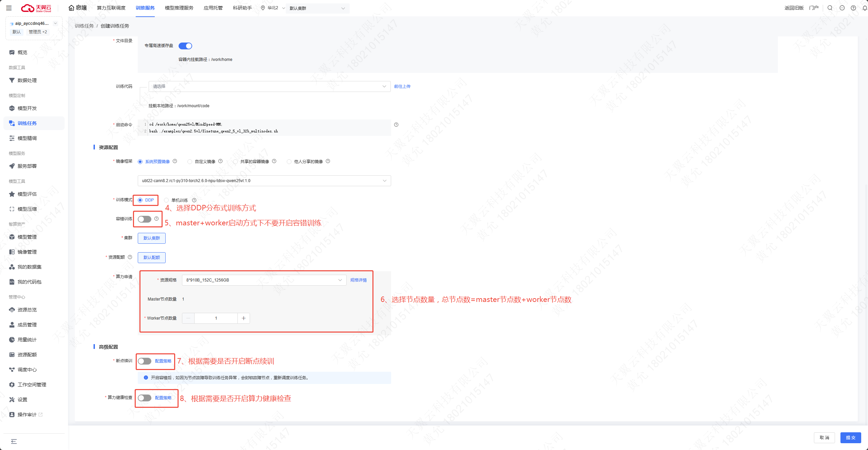Expand the 默认集群 dropdown in top bar

tap(317, 8)
